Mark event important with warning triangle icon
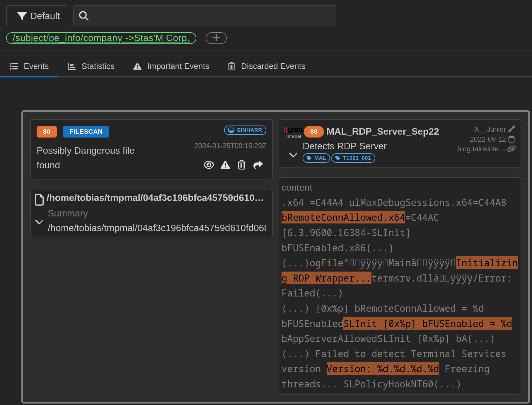532x405 pixels. (x=225, y=165)
